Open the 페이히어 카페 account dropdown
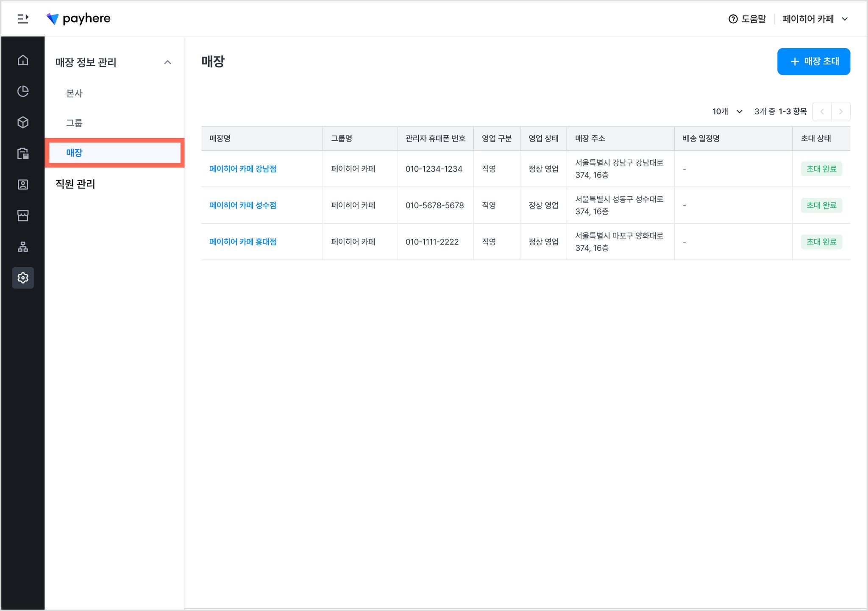Viewport: 868px width, 611px height. click(x=815, y=19)
